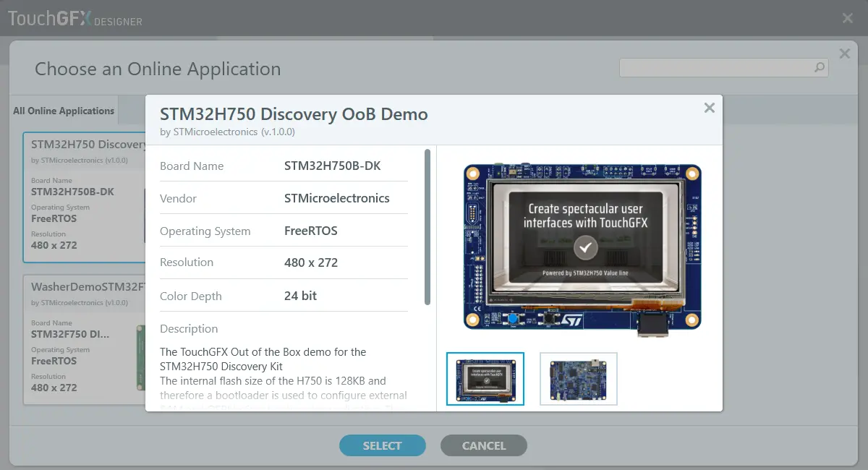Click the large STM32H750 board preview image
The width and height of the screenshot is (868, 470).
coord(582,250)
